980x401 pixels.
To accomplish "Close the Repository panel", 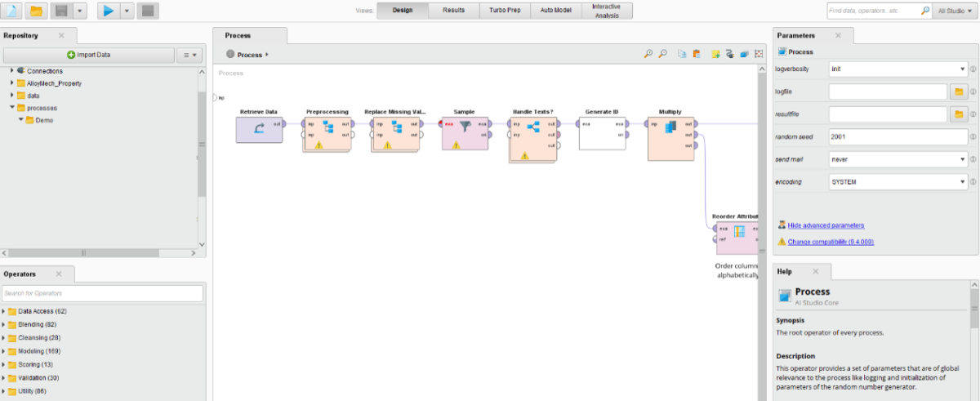I will 61,36.
